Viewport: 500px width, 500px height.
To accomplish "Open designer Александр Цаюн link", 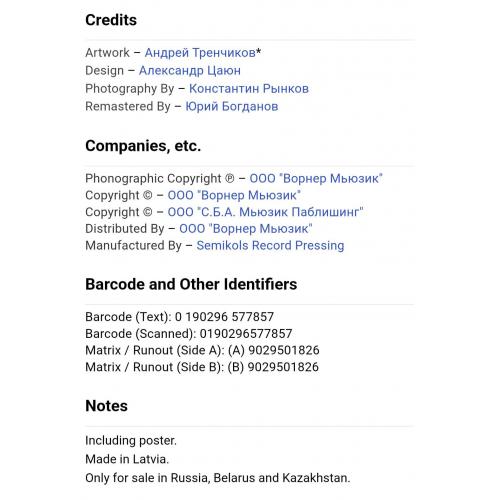I will pos(190,71).
